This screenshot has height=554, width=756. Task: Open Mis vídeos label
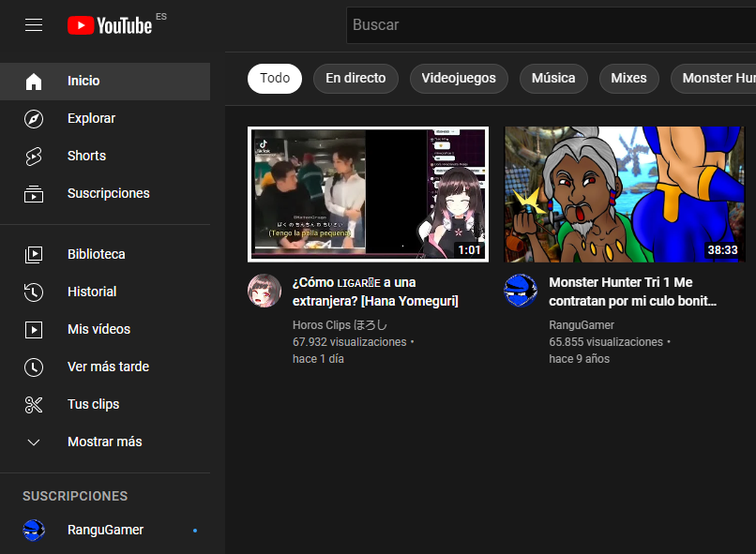click(98, 330)
